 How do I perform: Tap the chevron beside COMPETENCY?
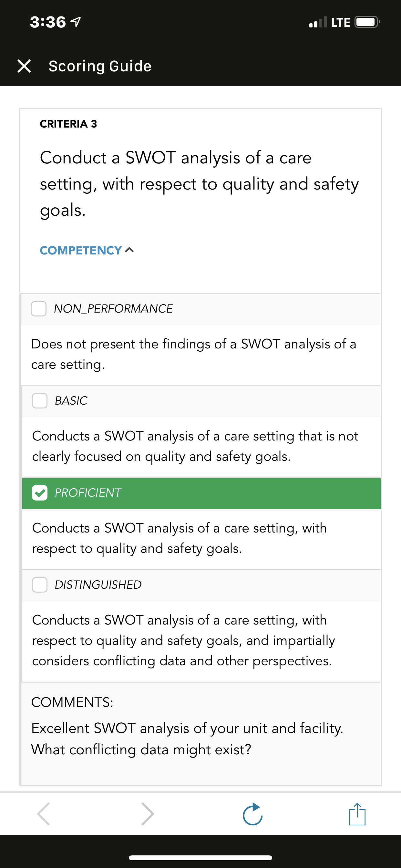(129, 250)
